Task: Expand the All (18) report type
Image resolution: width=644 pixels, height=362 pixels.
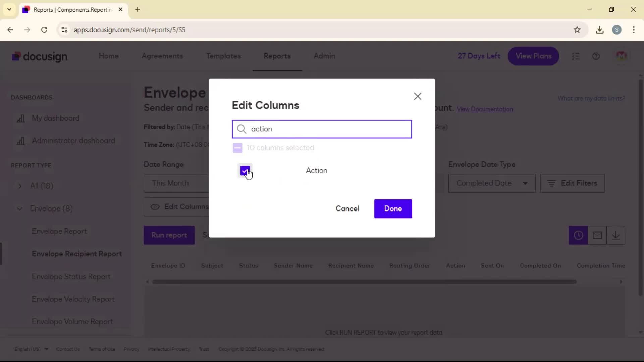Action: 20,186
